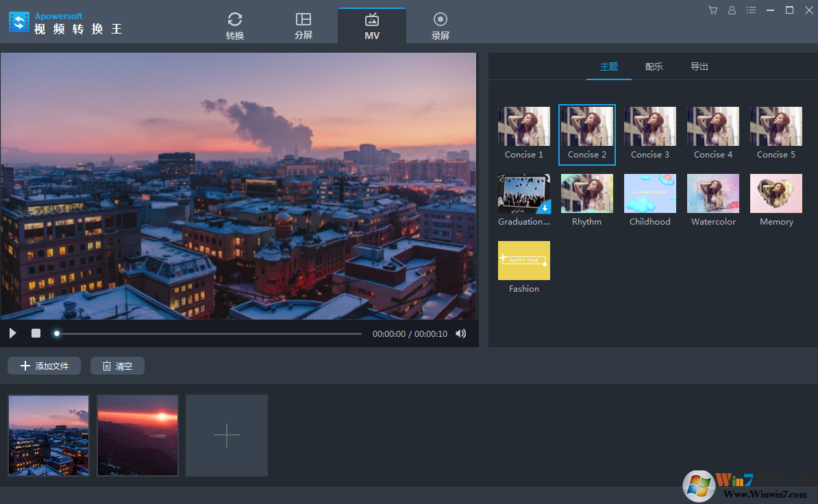The image size is (818, 504).
Task: Open the menu list icon in the title bar
Action: (x=751, y=10)
